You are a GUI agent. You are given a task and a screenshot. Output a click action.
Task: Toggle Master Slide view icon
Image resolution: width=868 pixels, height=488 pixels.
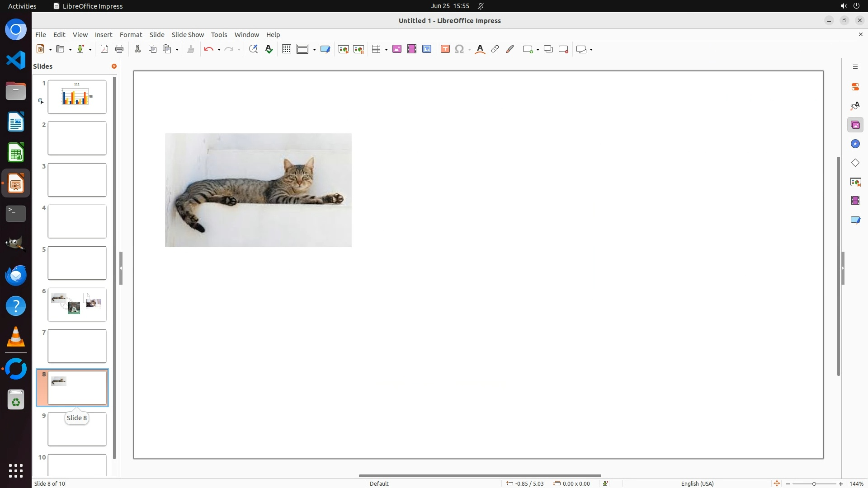pyautogui.click(x=325, y=49)
